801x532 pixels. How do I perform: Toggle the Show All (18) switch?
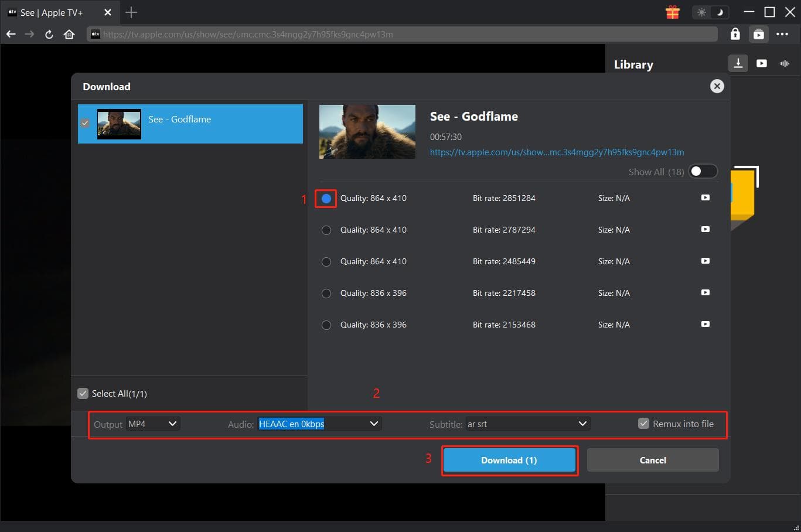702,172
